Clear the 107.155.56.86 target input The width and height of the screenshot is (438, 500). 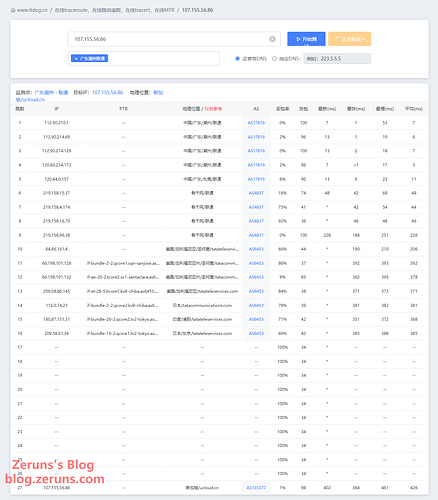point(272,39)
